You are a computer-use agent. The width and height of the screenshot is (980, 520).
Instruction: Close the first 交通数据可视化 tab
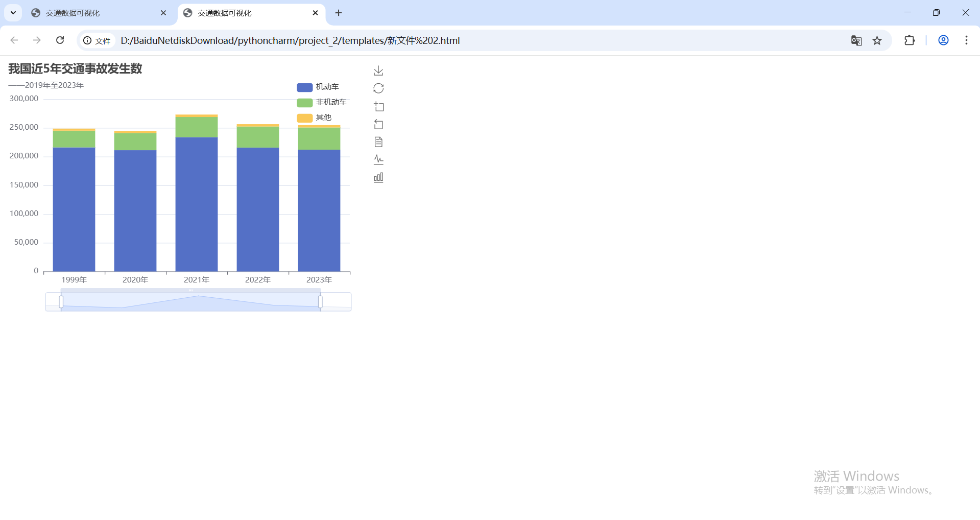(163, 13)
